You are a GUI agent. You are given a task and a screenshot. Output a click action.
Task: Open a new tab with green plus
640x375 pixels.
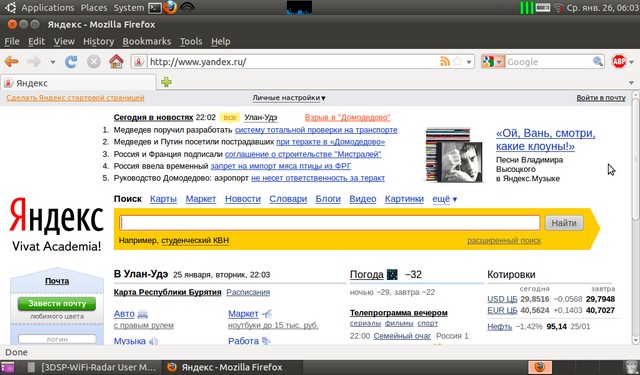point(166,82)
